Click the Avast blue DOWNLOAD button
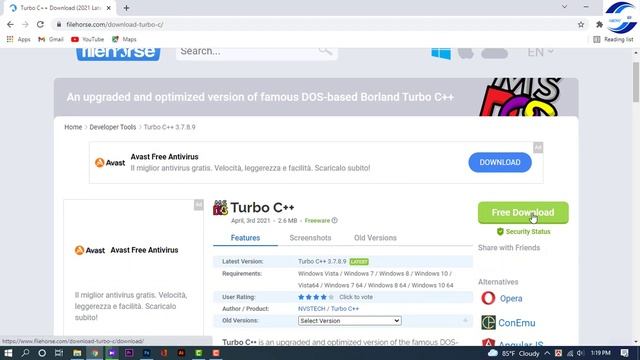The width and height of the screenshot is (640, 360). tap(500, 162)
